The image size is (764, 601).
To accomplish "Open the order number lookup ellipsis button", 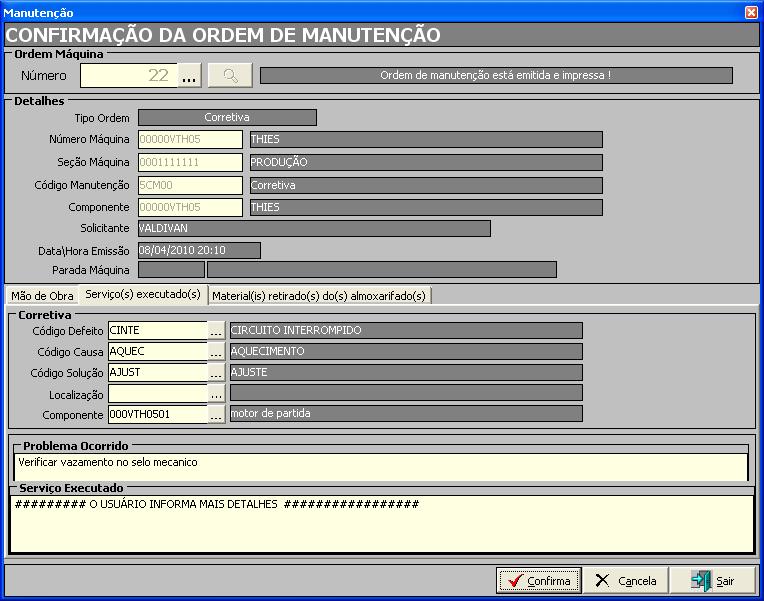I will point(190,76).
